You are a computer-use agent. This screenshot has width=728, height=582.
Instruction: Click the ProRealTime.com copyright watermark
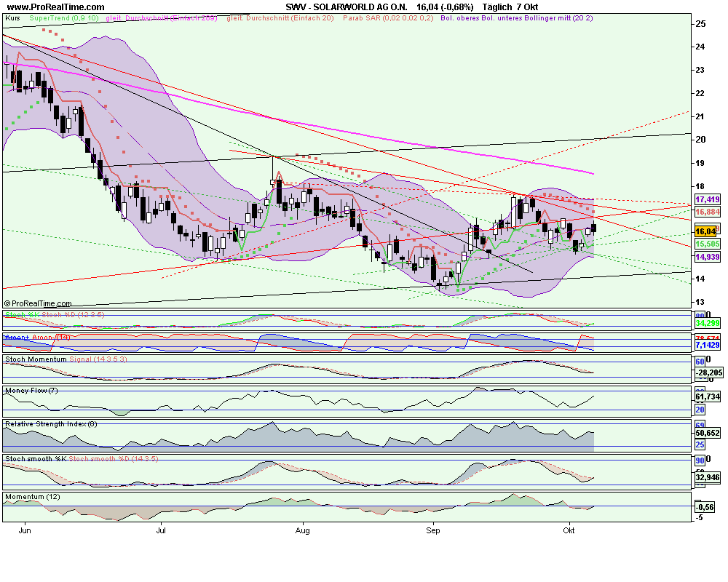point(38,303)
